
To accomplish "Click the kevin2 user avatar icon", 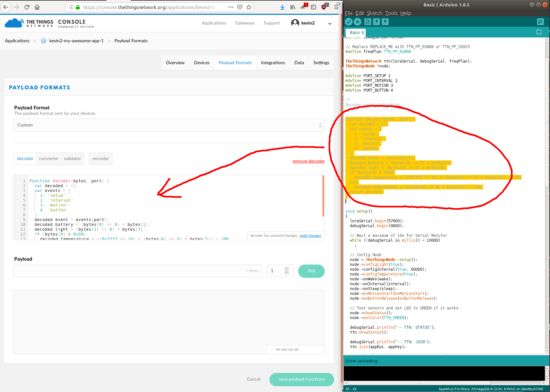I will [295, 23].
